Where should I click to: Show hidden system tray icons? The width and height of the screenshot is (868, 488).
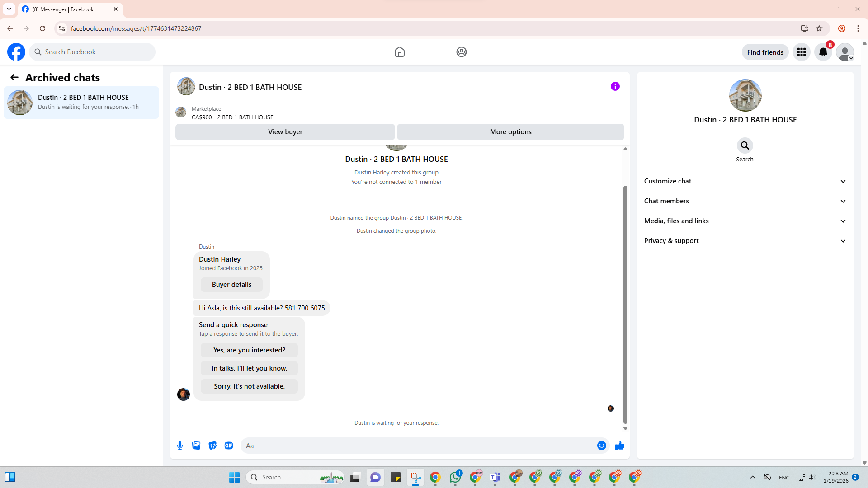753,477
